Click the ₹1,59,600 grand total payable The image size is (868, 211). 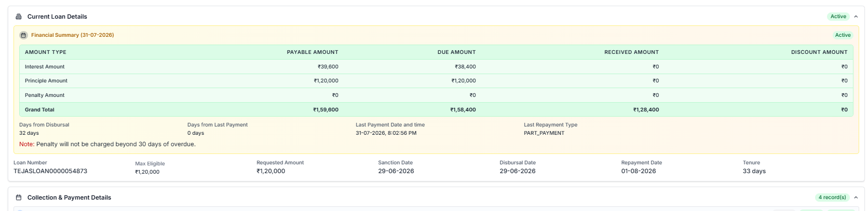click(x=326, y=110)
